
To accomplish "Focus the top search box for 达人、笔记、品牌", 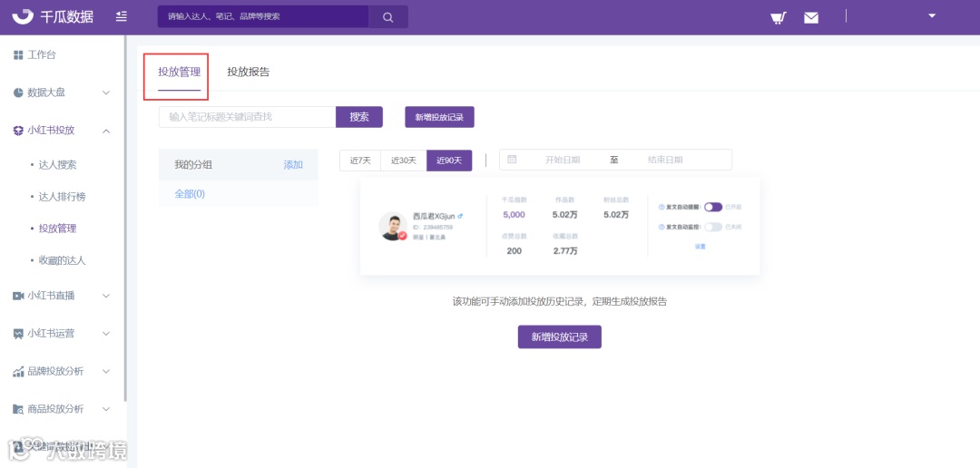I will (263, 17).
